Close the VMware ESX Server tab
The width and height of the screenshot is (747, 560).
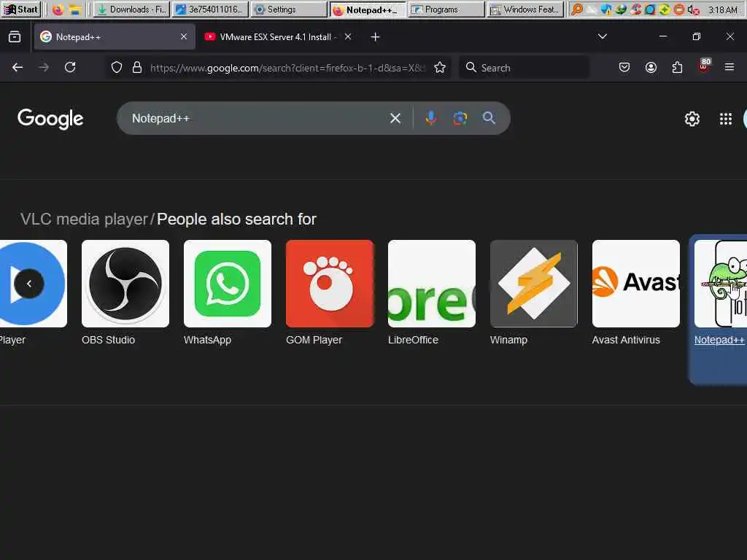[x=348, y=36]
